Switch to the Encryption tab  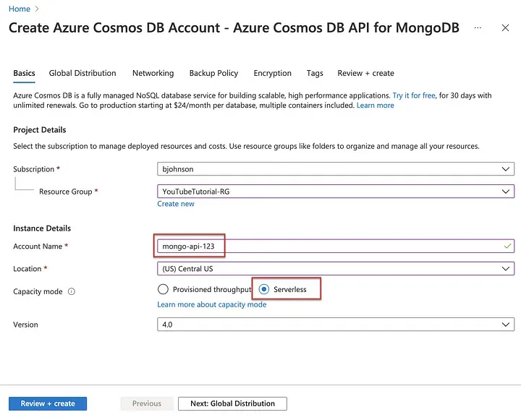[273, 73]
